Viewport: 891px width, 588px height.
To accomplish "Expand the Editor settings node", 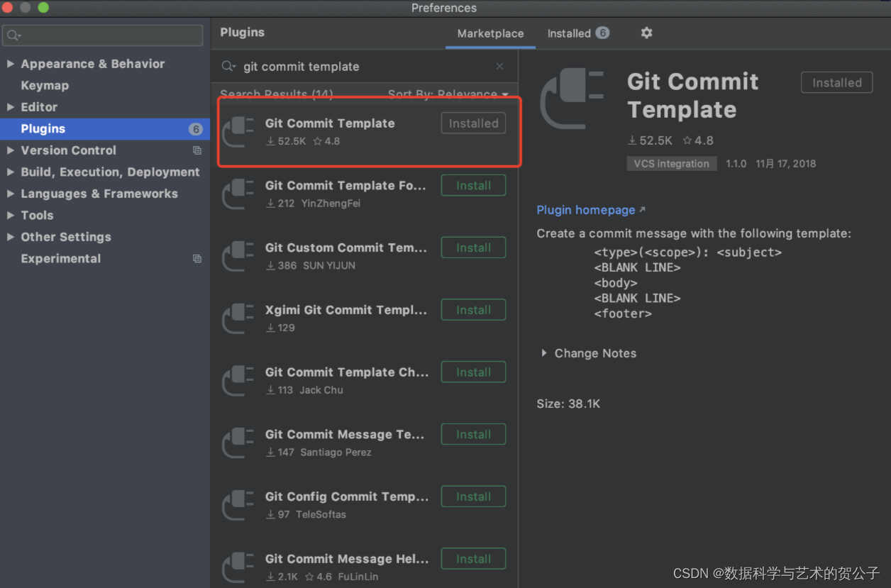I will coord(10,107).
